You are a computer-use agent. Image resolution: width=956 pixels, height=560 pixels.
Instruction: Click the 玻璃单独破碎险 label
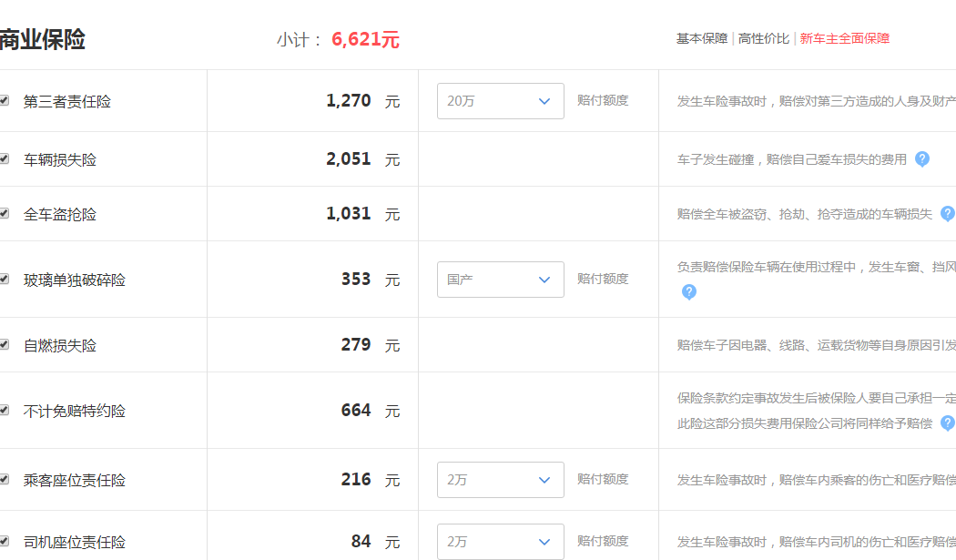[x=75, y=280]
